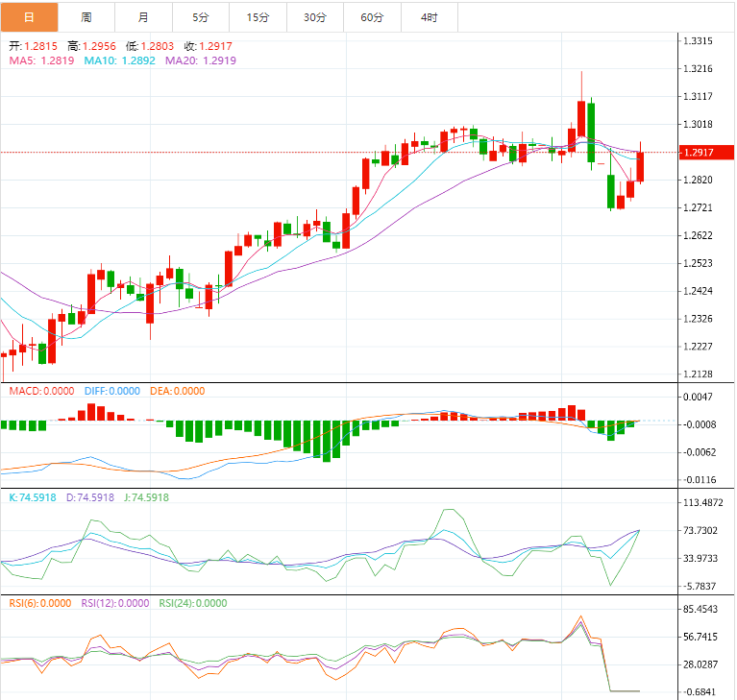Click the 1.2622 price axis label
Screen dimensions: 737x700
pyautogui.click(x=698, y=235)
